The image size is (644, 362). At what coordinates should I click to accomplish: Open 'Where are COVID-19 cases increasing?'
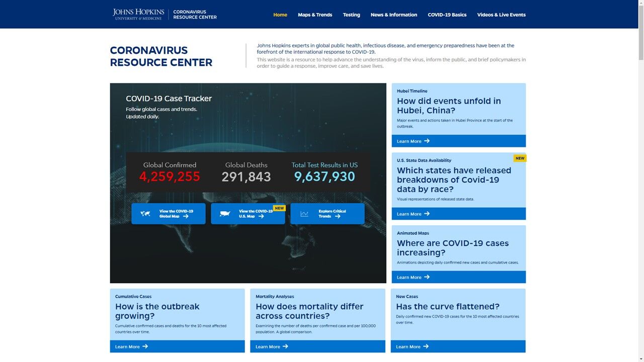pos(453,248)
